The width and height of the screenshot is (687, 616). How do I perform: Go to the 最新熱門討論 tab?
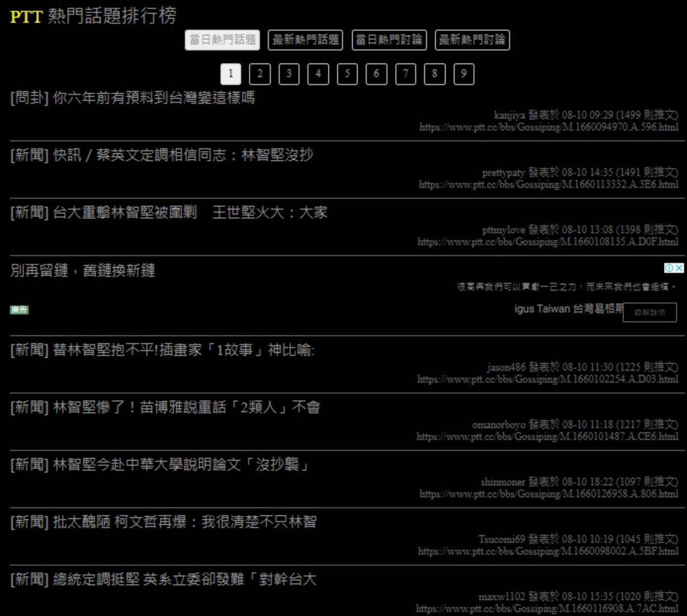472,40
